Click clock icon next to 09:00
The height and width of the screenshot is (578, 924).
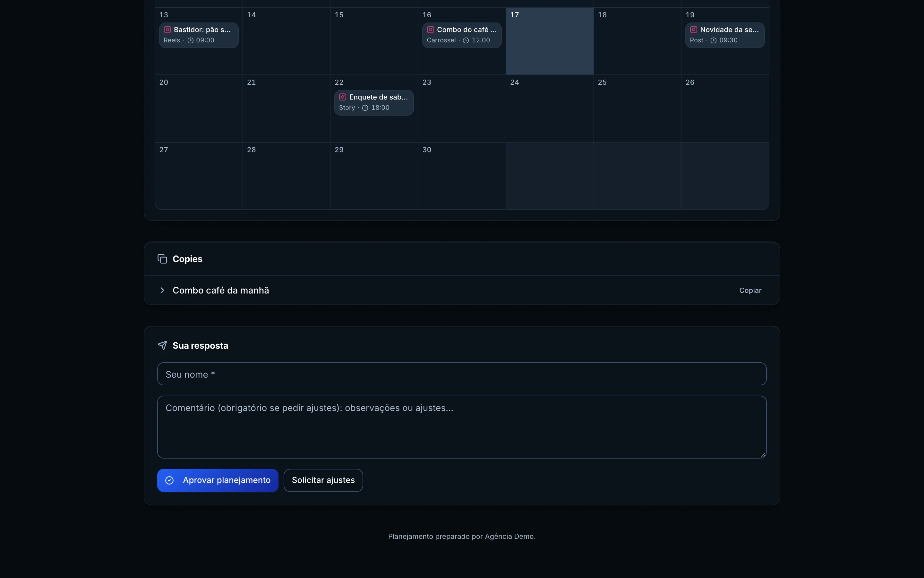(191, 40)
